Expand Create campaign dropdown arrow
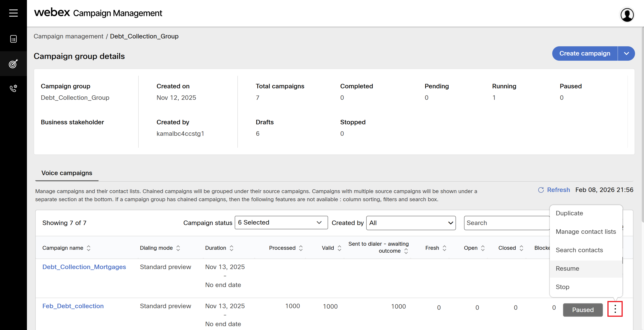Viewport: 644px width, 330px height. [x=626, y=53]
